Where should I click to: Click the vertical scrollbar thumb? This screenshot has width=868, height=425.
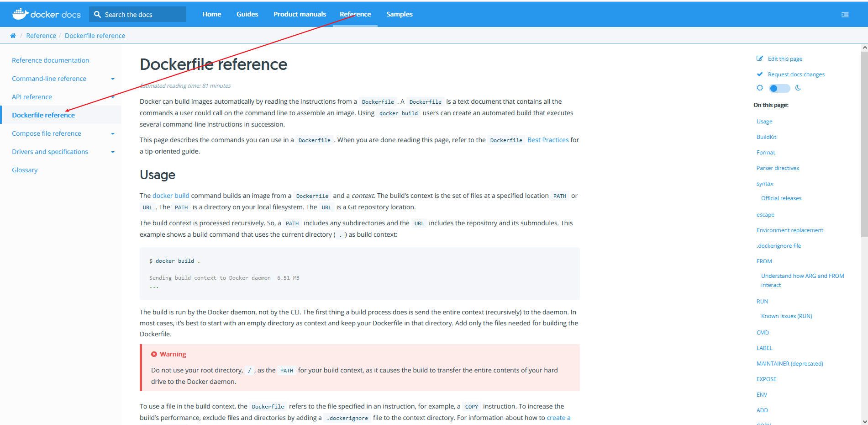coord(864,144)
